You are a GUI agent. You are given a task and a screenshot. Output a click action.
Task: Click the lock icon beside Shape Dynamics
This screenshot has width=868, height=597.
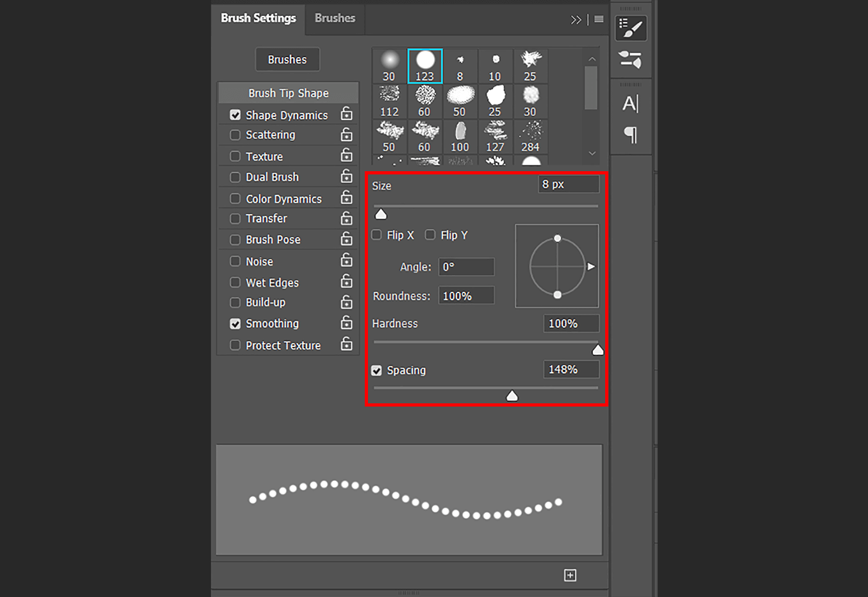346,114
